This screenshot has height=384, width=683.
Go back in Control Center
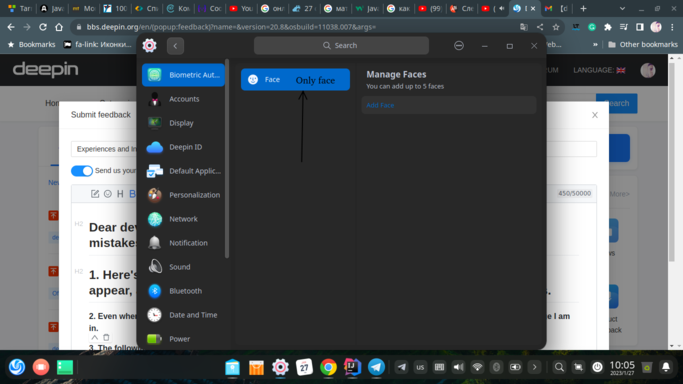coord(175,46)
